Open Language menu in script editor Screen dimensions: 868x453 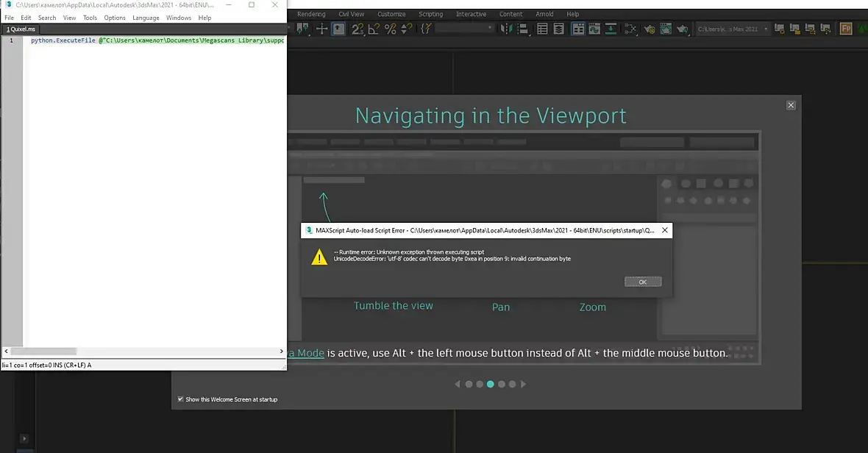(146, 18)
